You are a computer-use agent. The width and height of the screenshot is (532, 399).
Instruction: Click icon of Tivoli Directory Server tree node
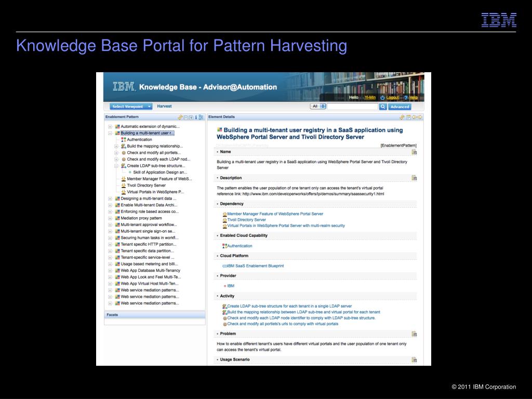[124, 185]
